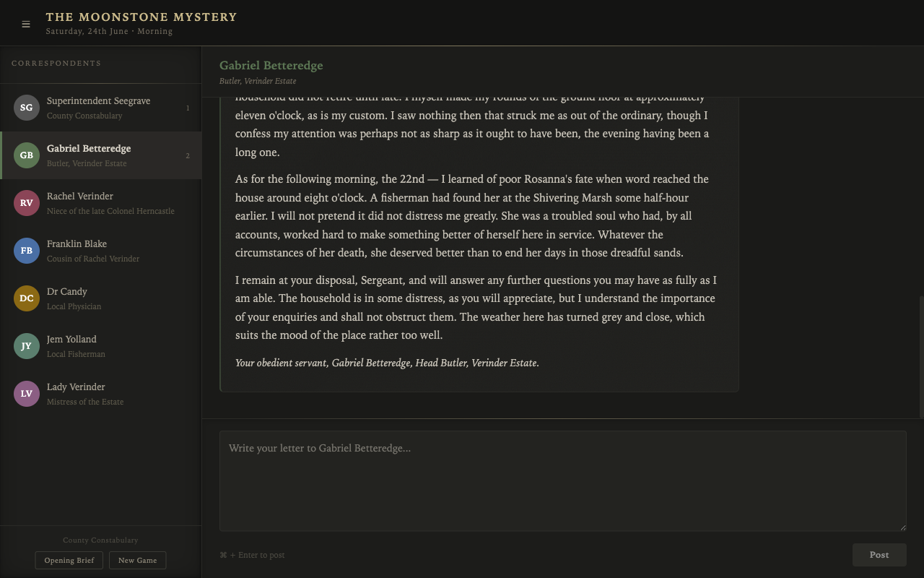Image resolution: width=924 pixels, height=578 pixels.
Task: Select the DC avatar for Dr Candy
Action: [26, 298]
